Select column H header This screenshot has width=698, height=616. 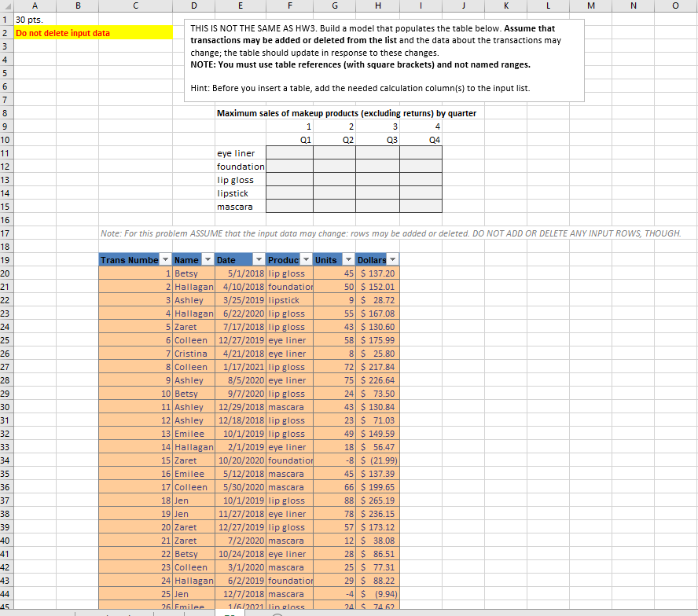(x=378, y=5)
